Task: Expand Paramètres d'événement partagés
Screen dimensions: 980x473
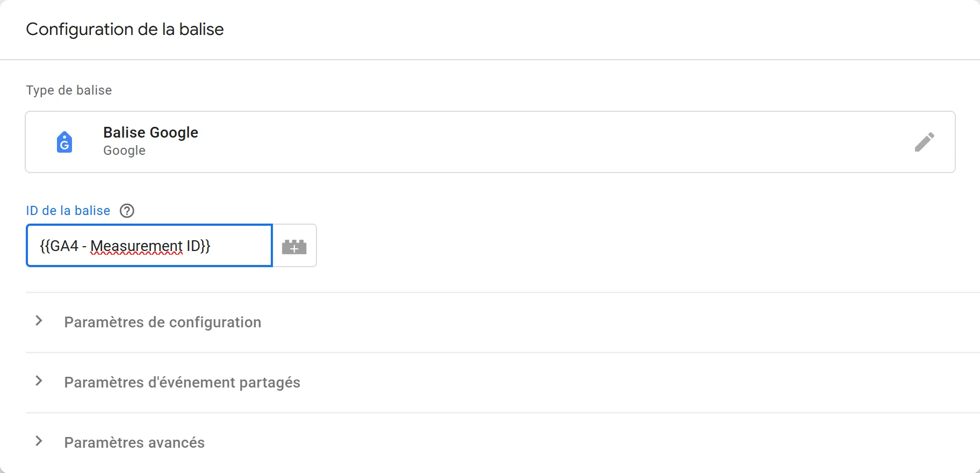Action: (x=182, y=382)
